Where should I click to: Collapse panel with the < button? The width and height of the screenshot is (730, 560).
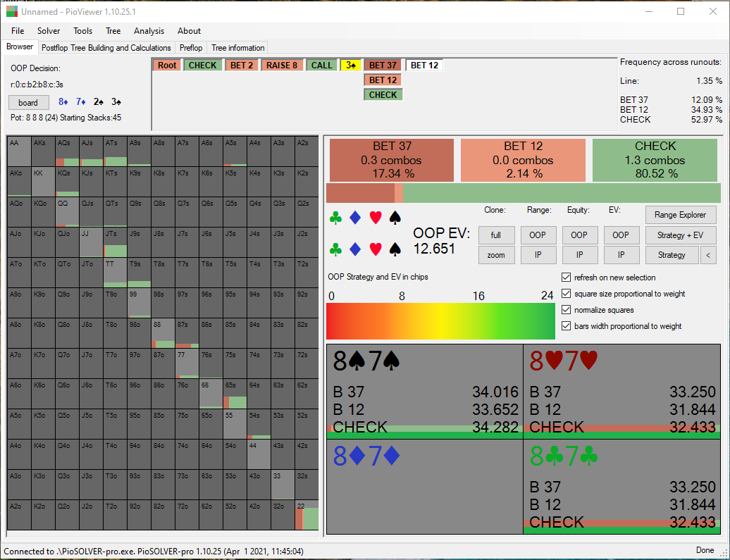(x=708, y=255)
